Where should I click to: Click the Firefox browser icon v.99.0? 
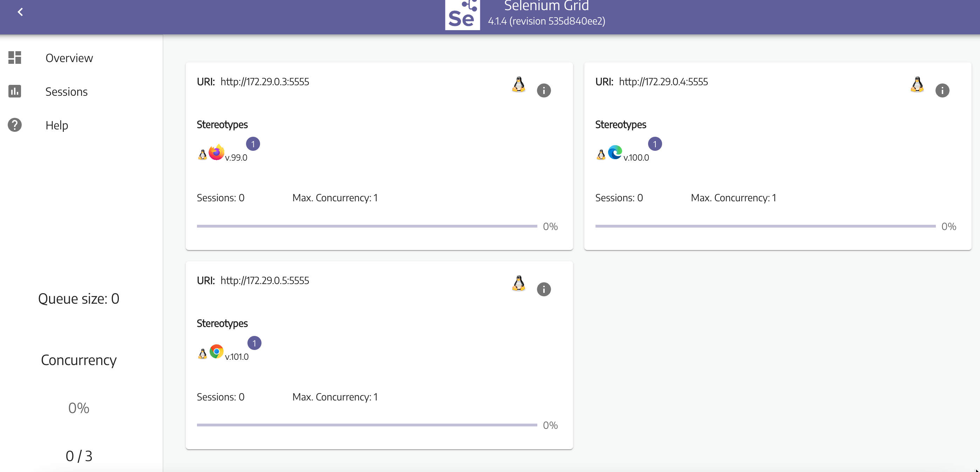point(217,152)
